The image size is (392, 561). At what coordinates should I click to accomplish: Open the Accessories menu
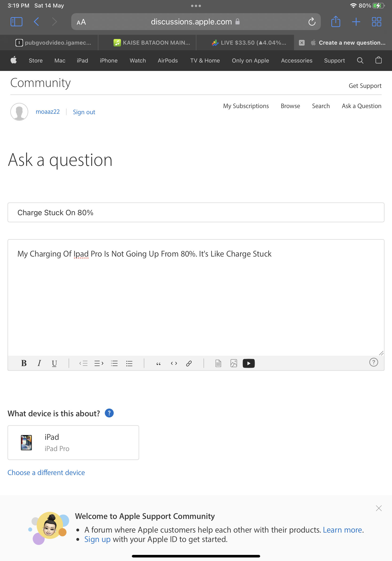point(297,61)
